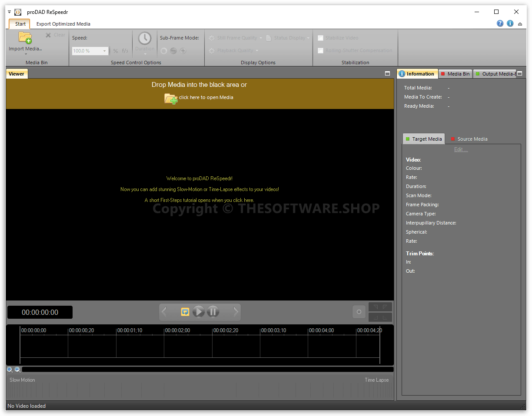532x416 pixels.
Task: Switch speed unit to f/s
Action: (x=125, y=51)
